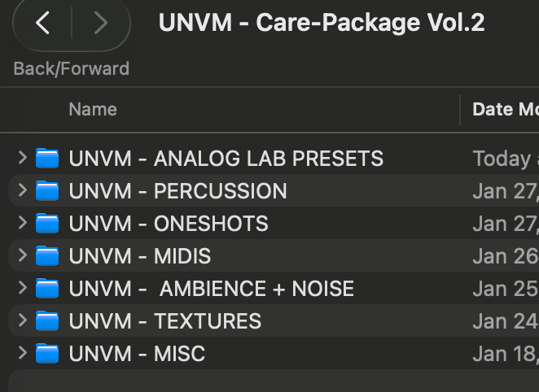The height and width of the screenshot is (392, 539).
Task: Select the TEXTURES folder icon
Action: pos(48,321)
